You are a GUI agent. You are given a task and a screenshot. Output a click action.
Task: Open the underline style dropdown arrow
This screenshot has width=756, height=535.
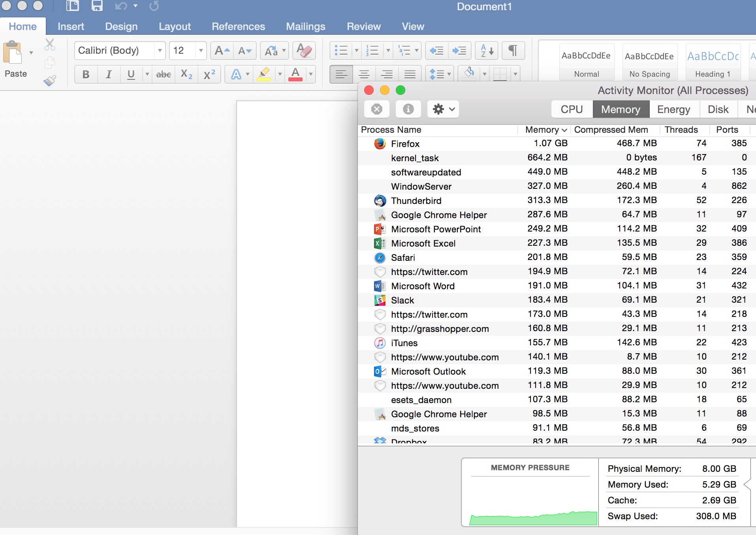coord(147,74)
